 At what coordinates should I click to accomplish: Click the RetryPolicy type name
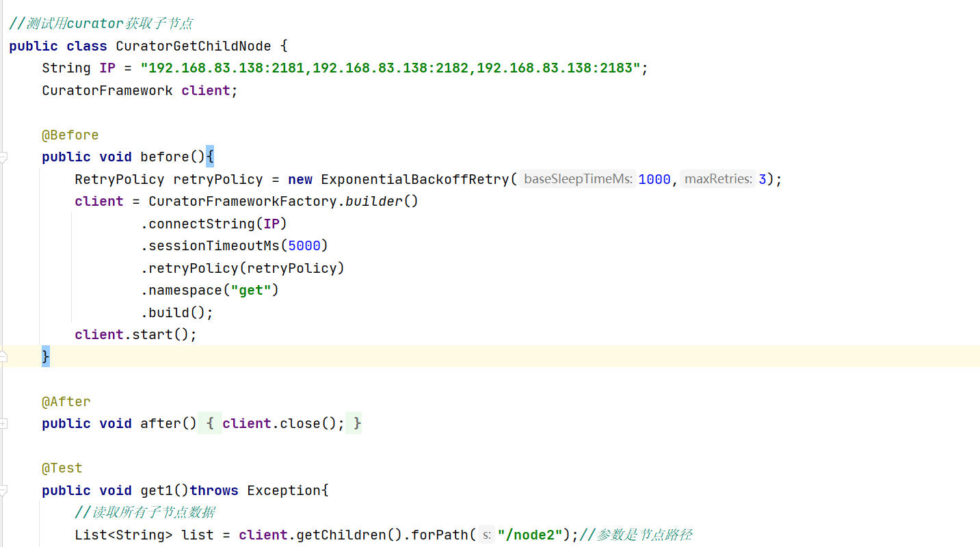(120, 179)
